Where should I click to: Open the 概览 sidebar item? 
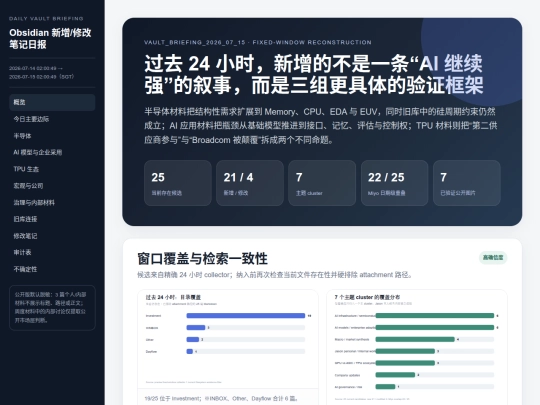click(x=52, y=102)
